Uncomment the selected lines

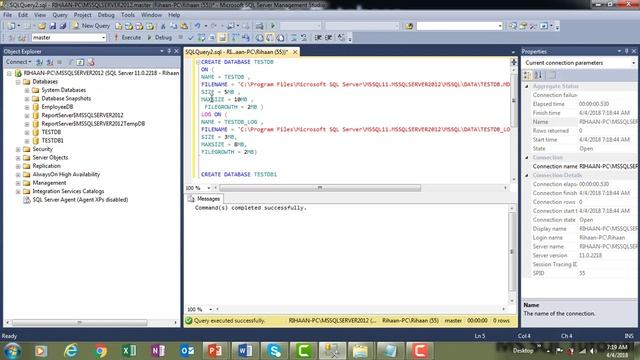tap(304, 38)
